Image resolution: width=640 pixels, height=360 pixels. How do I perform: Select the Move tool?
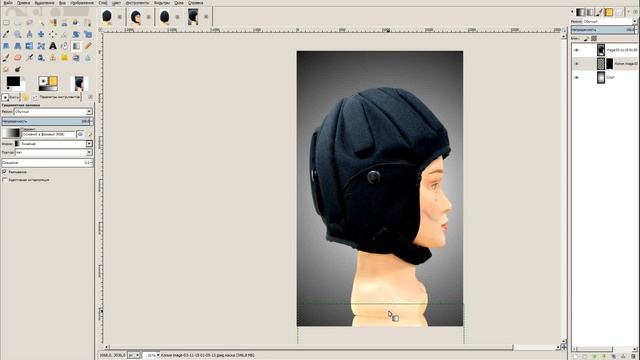pos(41,34)
